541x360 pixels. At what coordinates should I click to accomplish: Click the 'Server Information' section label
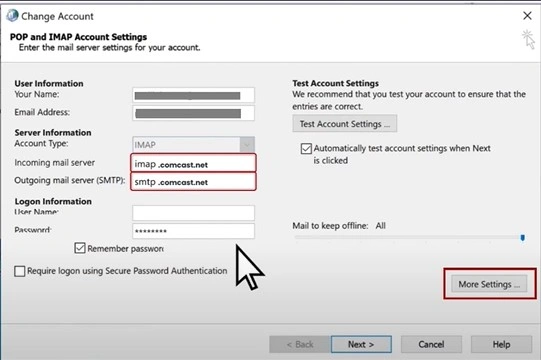[53, 133]
